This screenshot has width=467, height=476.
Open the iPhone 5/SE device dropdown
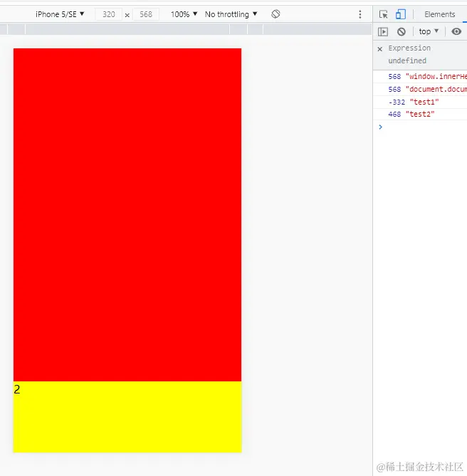60,14
